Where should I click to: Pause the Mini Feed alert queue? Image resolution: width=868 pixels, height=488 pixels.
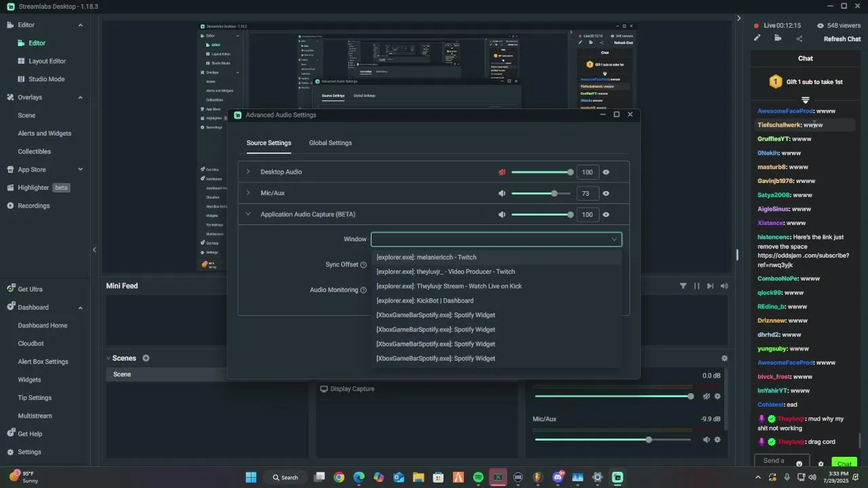tap(696, 286)
